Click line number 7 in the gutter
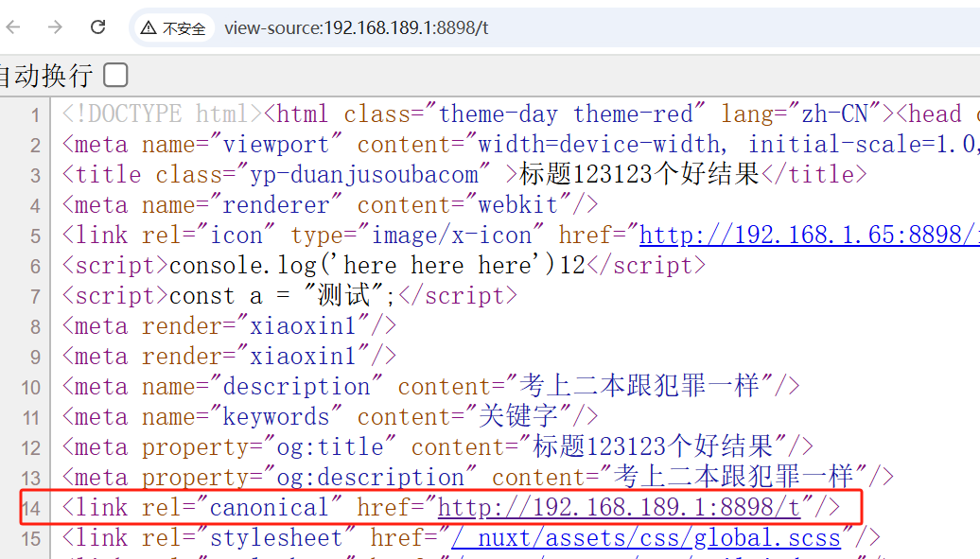 (35, 297)
